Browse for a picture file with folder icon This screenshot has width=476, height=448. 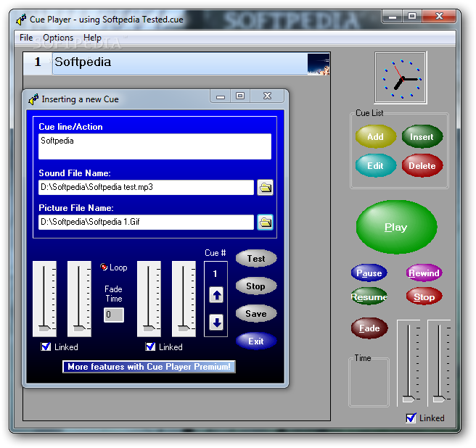265,223
